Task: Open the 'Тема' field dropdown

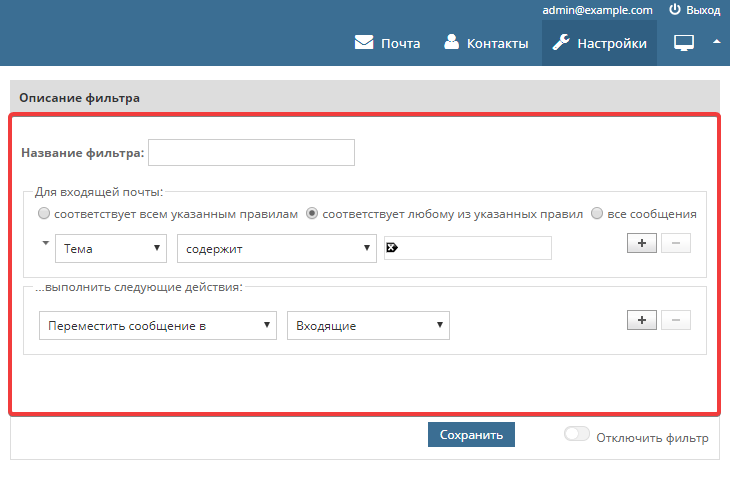Action: (111, 248)
